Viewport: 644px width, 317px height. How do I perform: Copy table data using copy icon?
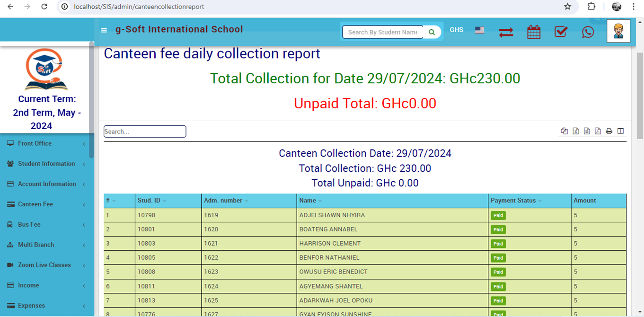tap(564, 131)
